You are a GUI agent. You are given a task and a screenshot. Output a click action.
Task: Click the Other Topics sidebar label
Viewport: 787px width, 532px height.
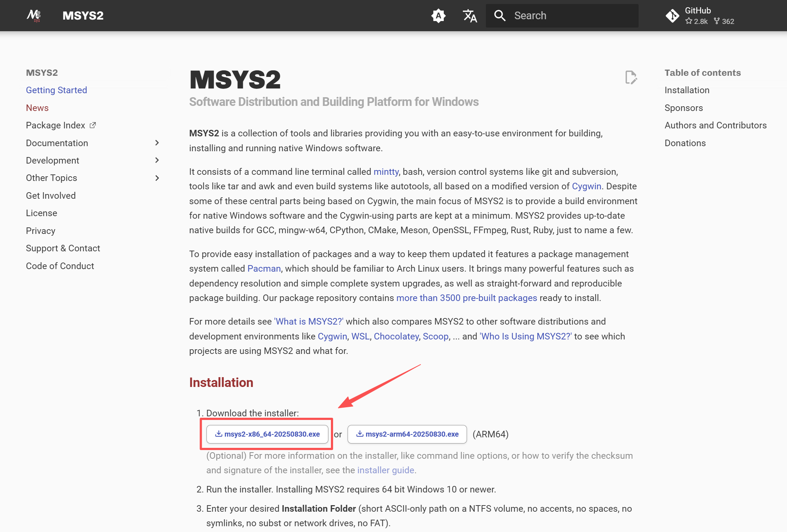coord(52,178)
